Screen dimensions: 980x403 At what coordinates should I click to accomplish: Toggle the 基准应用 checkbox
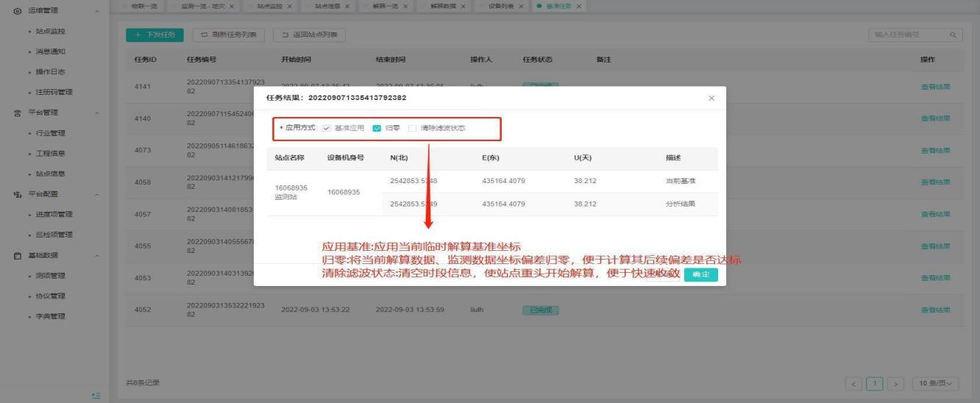[x=327, y=128]
